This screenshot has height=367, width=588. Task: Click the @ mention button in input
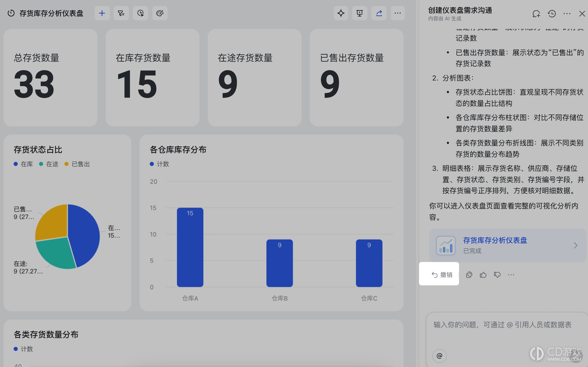click(x=440, y=356)
